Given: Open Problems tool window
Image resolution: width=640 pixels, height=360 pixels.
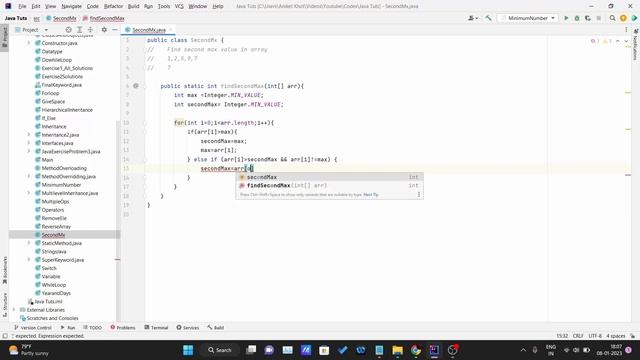Looking at the screenshot, I should tap(123, 327).
